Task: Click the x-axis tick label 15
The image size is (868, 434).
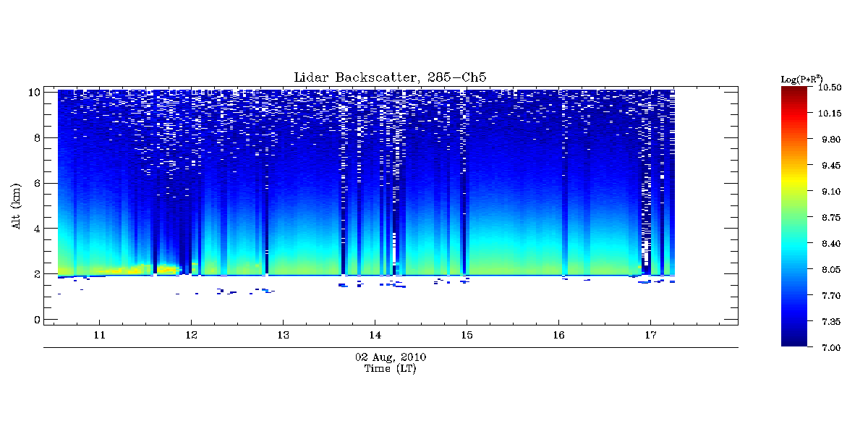Action: (x=467, y=335)
